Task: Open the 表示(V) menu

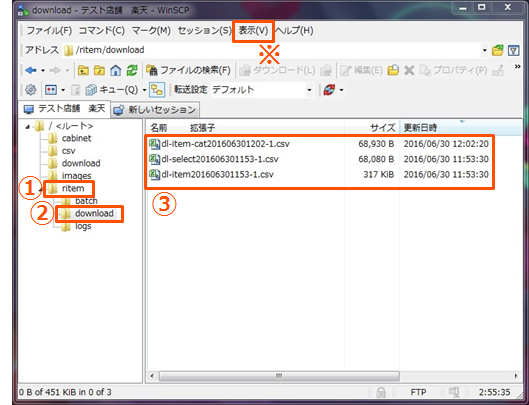Action: [253, 31]
